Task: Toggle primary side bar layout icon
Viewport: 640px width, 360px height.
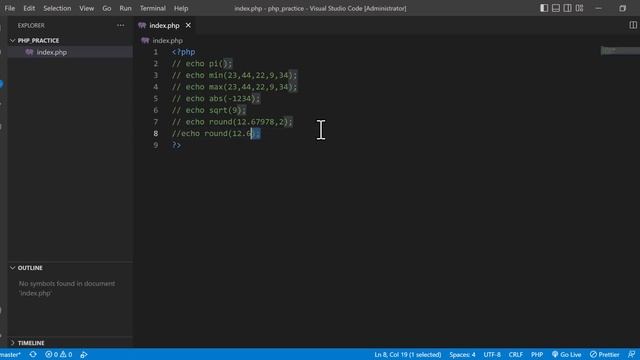Action: [544, 8]
